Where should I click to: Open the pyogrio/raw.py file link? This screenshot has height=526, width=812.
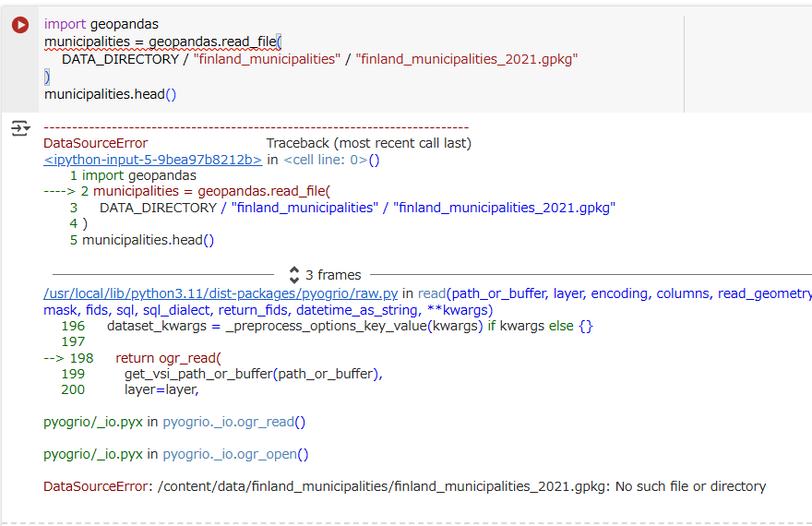pos(221,293)
